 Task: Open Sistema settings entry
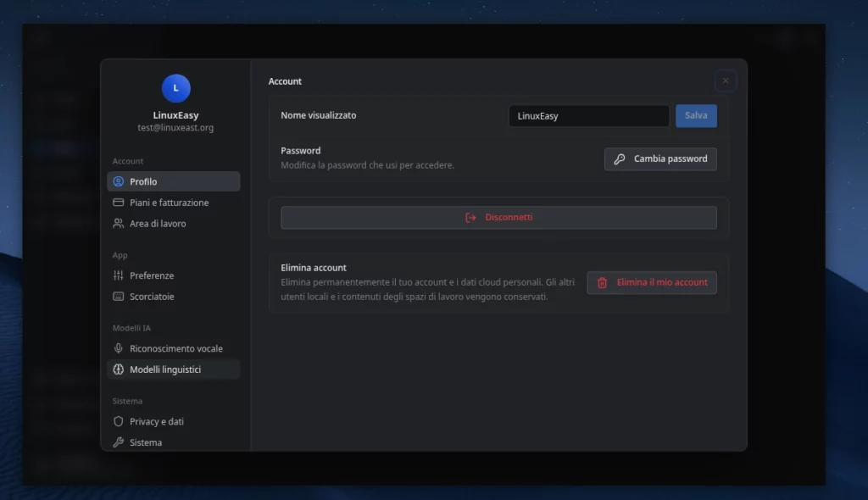[x=173, y=443]
